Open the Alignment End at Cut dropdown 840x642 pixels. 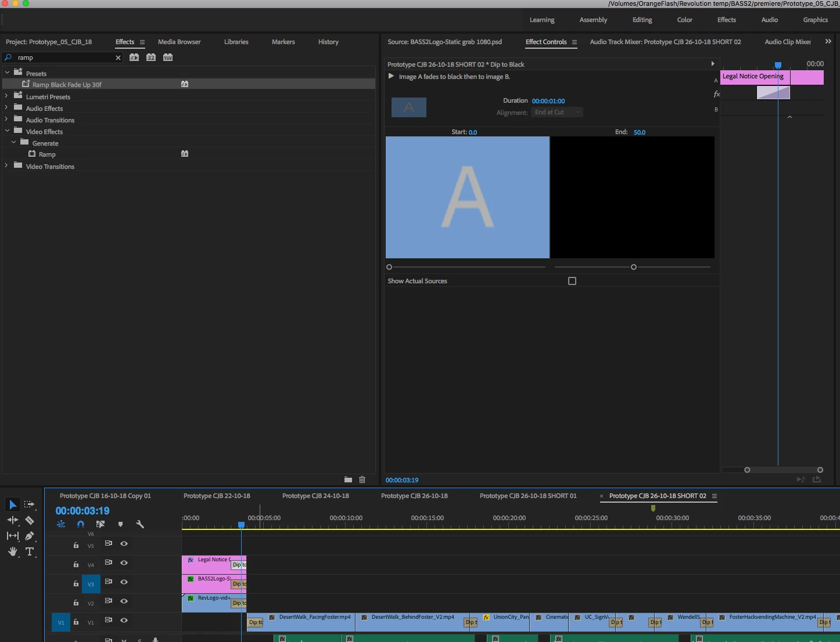557,112
